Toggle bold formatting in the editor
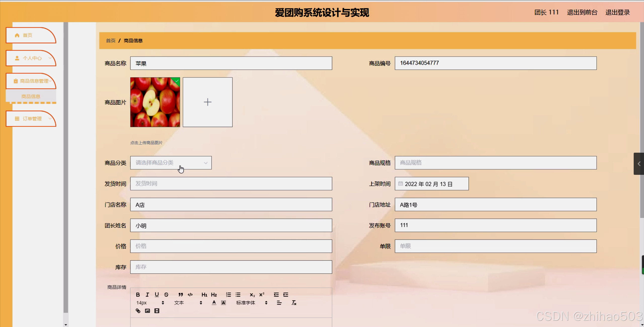The height and width of the screenshot is (327, 644). [x=138, y=295]
